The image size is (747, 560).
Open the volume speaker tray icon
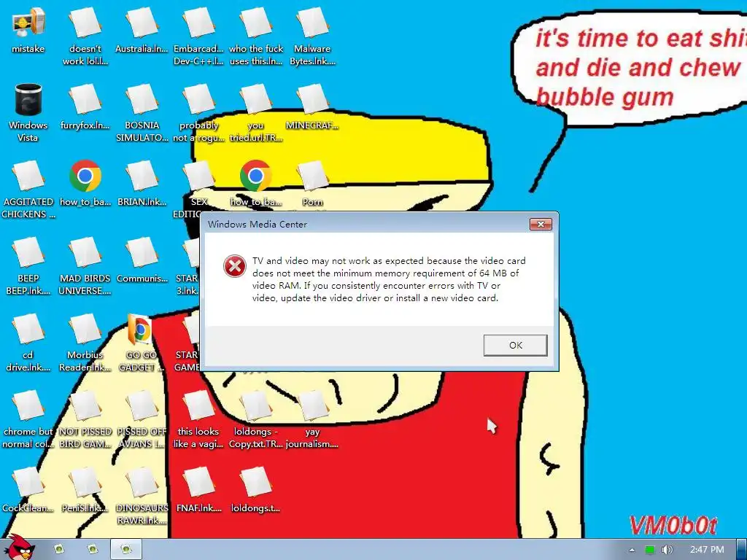click(x=667, y=550)
